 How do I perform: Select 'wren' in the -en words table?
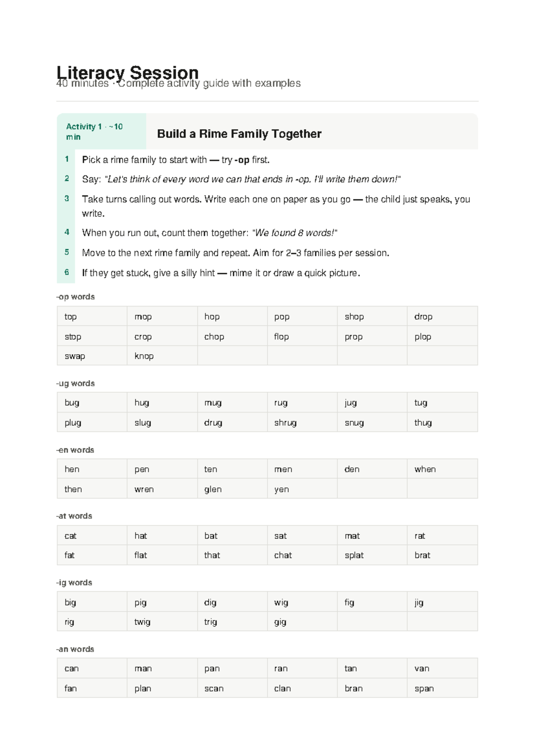click(x=144, y=489)
